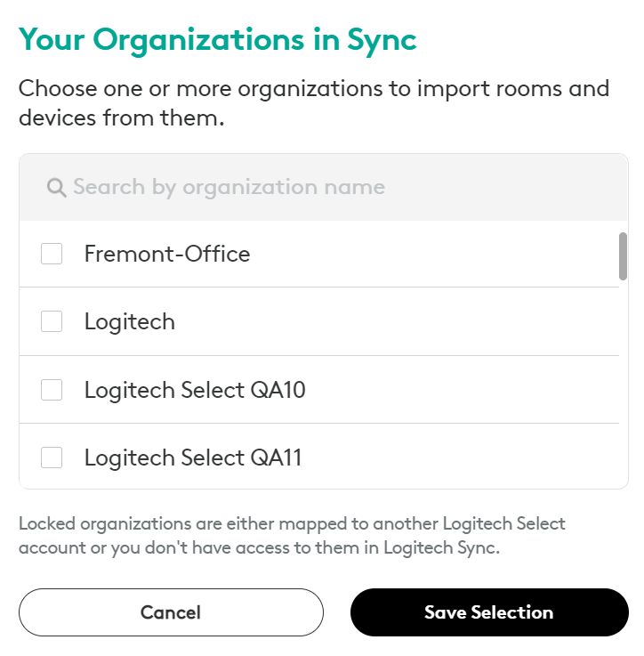Click the Logitech organization label
The height and width of the screenshot is (656, 644).
(130, 322)
